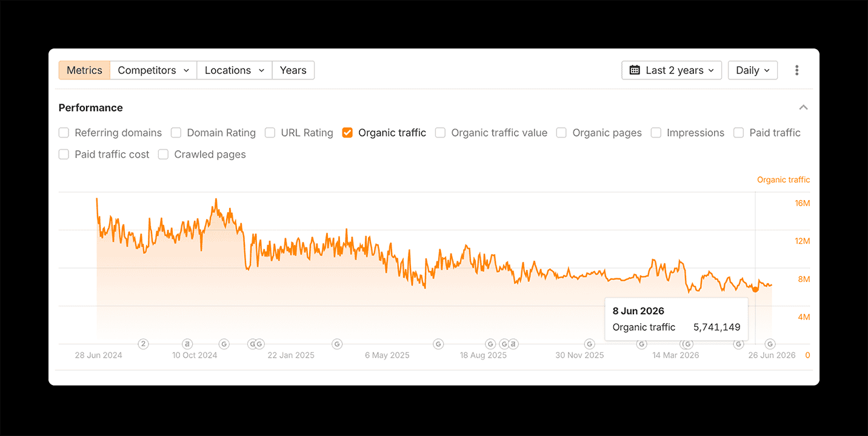Click G marker between 30 Nov 2025 and 14 Mar 2026

641,344
